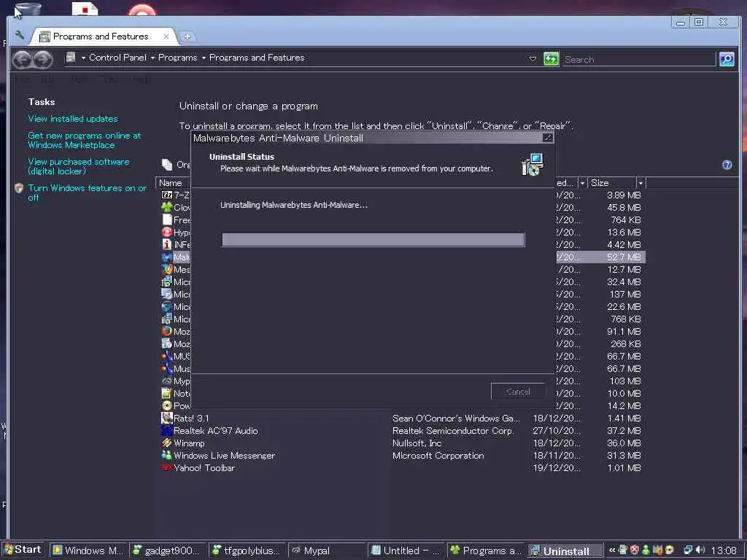Switch to Untitled notepad taskbar item
This screenshot has width=747, height=560.
407,551
